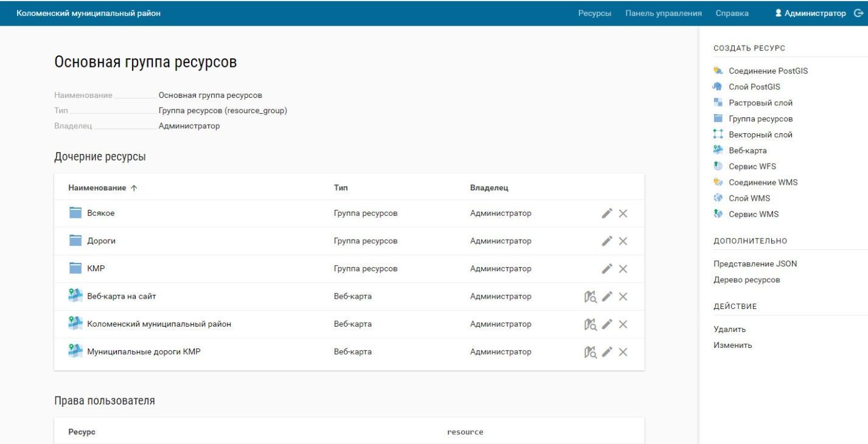Screen dimensions: 868x444
Task: Create a Слой WMS resource
Action: point(748,198)
